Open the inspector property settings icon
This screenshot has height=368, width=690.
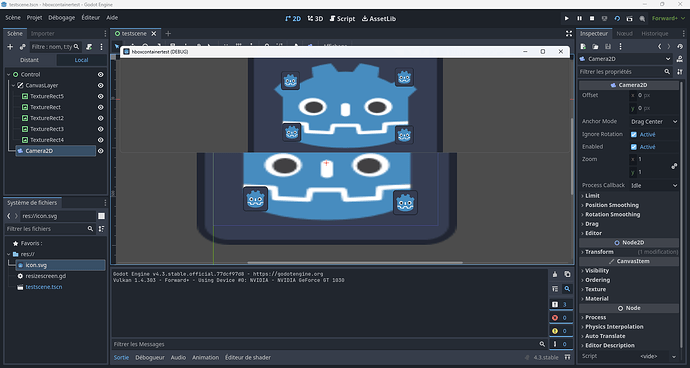(x=680, y=71)
